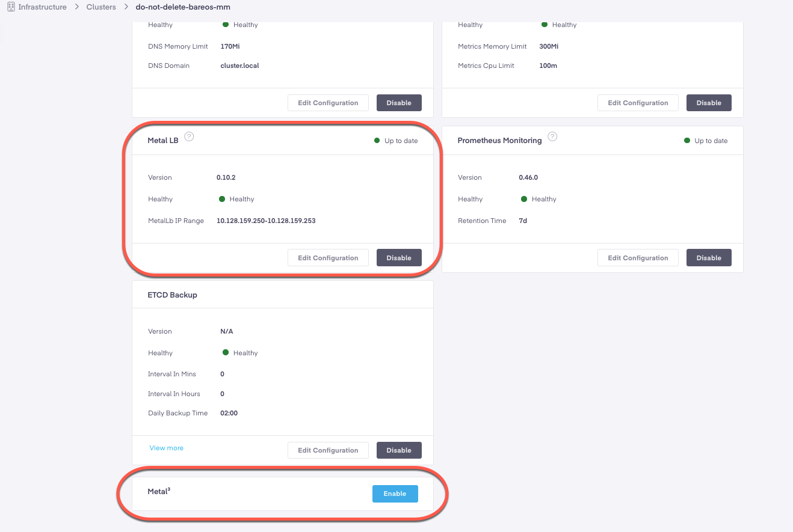The image size is (793, 532).
Task: Click the Metal LB Up to date status dot
Action: tap(377, 141)
